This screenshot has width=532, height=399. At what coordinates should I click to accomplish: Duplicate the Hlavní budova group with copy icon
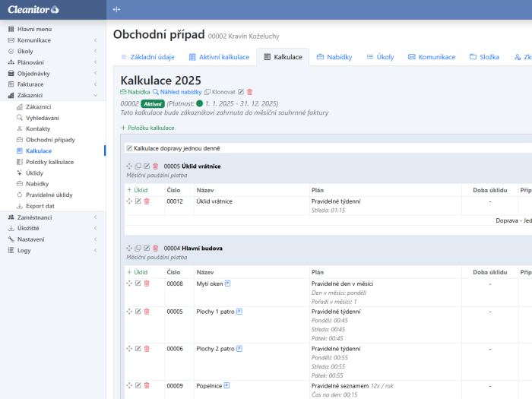(x=138, y=248)
